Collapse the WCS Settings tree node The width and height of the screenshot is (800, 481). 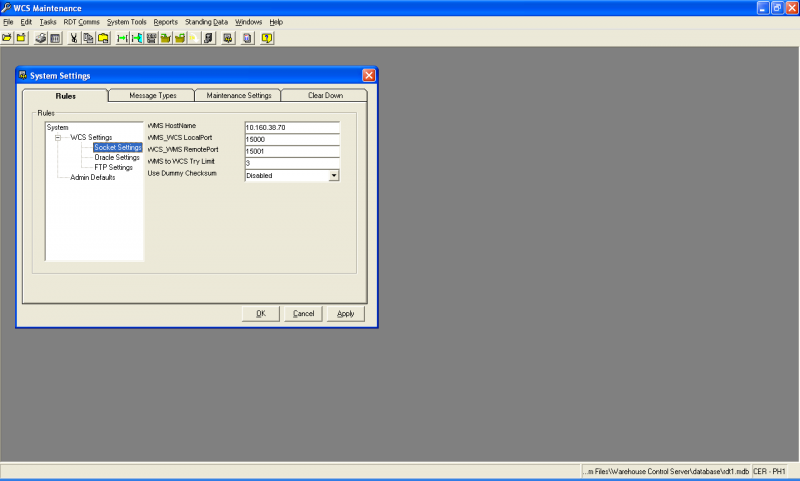(58, 138)
